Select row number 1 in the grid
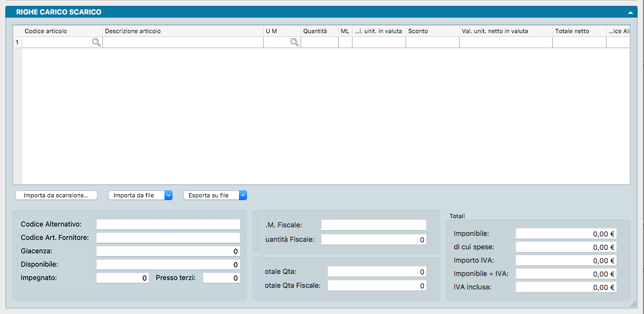 (17, 43)
